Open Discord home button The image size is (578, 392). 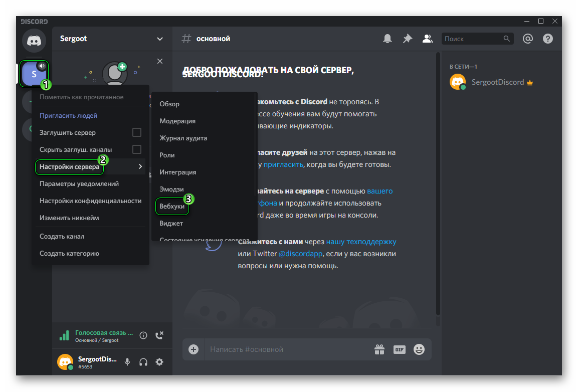pyautogui.click(x=34, y=41)
